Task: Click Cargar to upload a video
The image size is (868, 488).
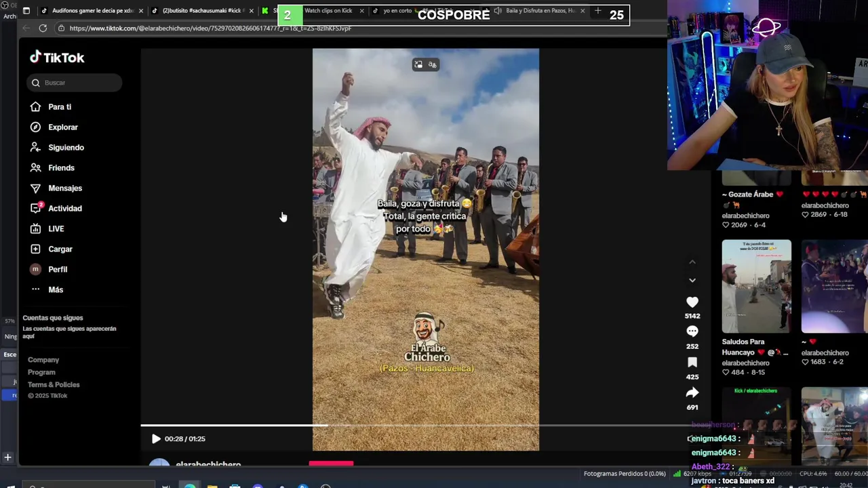Action: (60, 249)
